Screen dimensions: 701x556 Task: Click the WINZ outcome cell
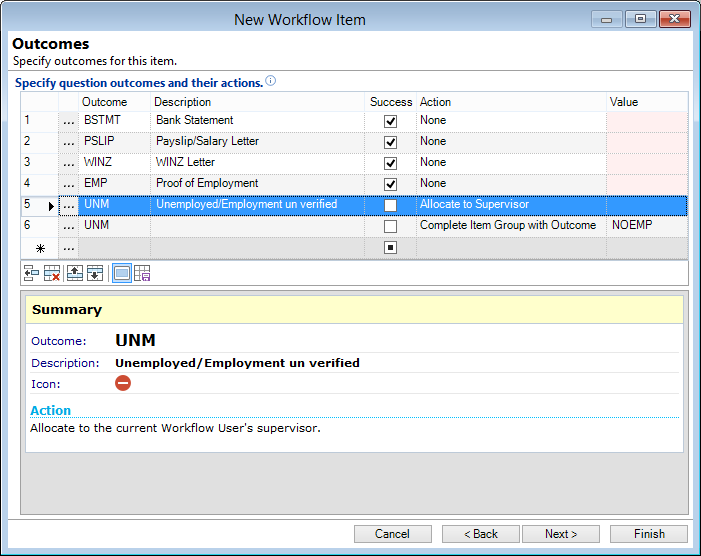tap(114, 164)
